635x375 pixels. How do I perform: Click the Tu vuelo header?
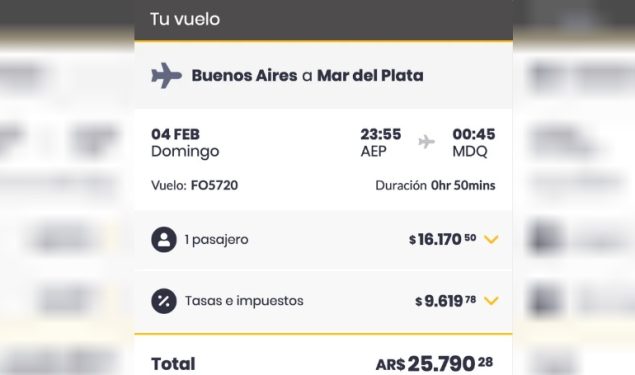185,19
